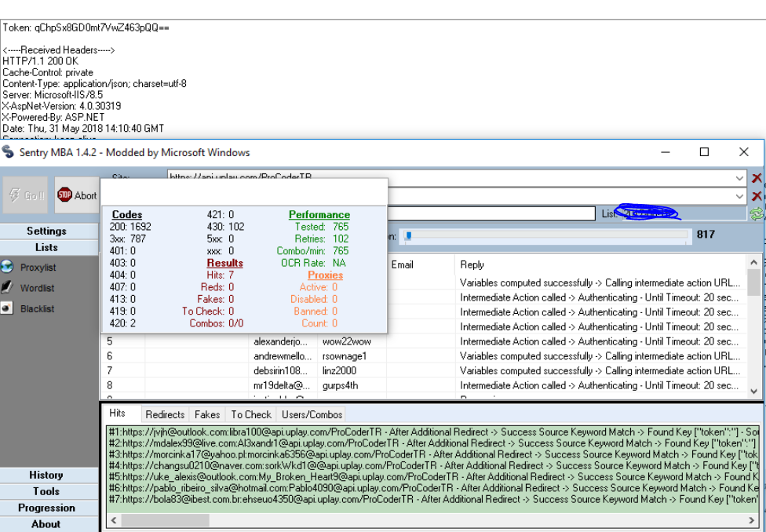
Task: Select hit #3 morcinka17@yahoo.pl
Action: pyautogui.click(x=432, y=455)
